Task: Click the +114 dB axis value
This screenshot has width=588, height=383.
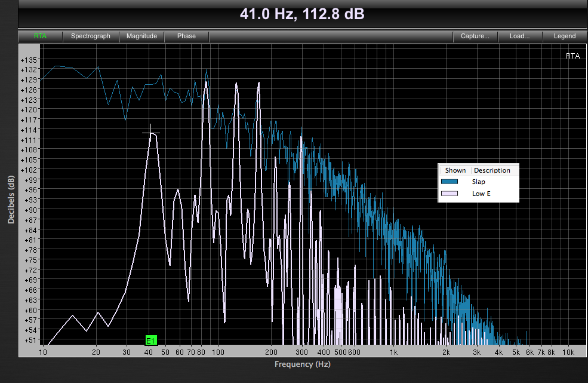Action: [29, 130]
